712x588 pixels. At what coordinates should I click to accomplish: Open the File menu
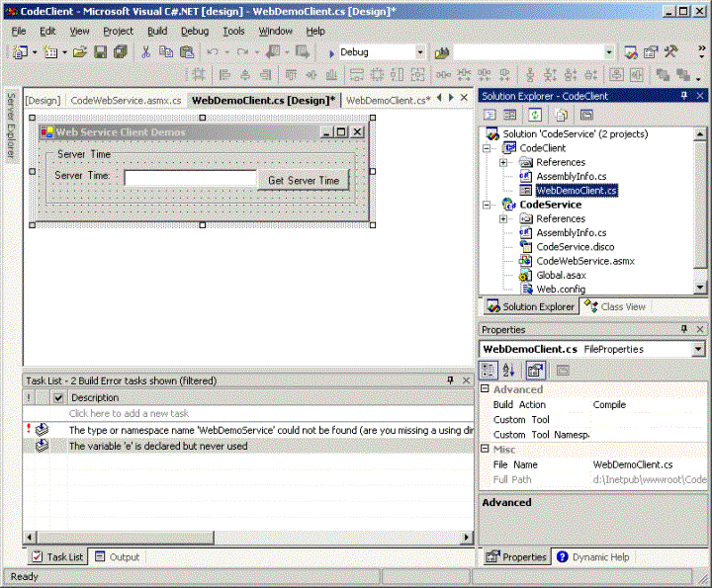(19, 32)
